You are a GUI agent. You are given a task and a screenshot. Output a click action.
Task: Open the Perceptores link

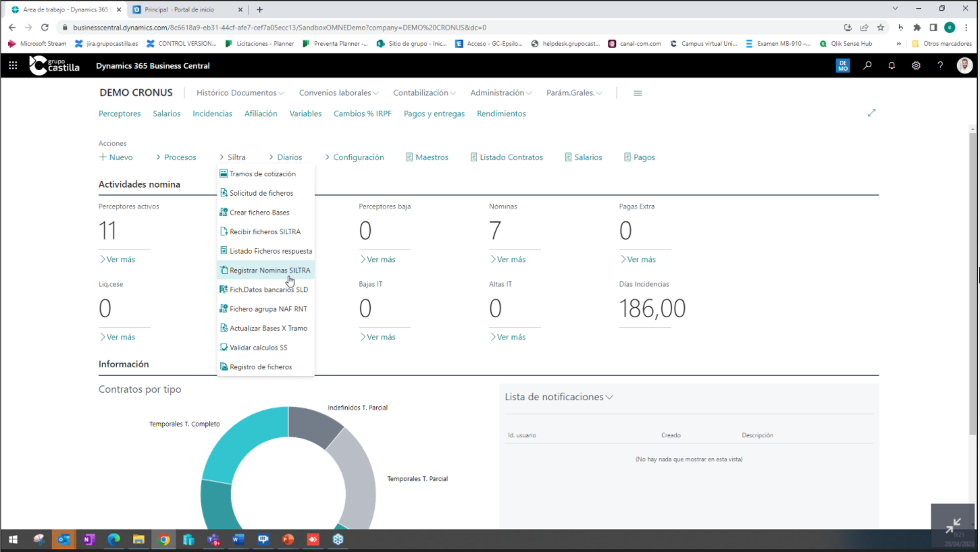point(120,114)
